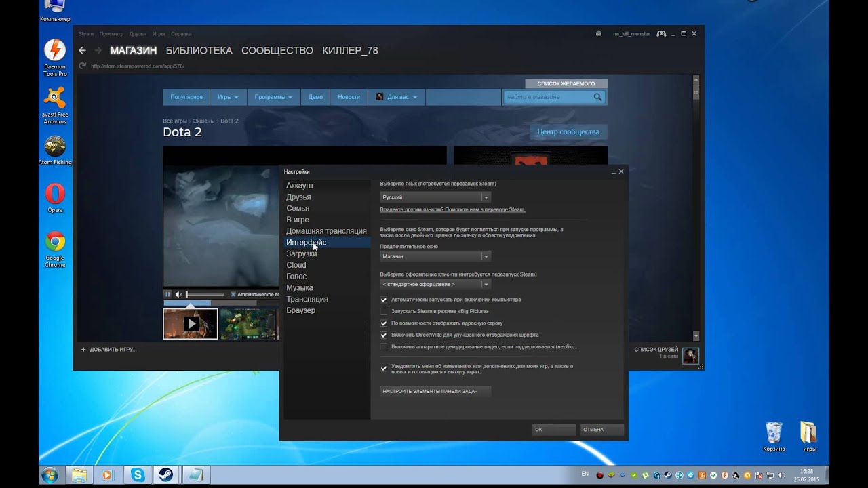Switch to Steam taskbar button
Screen dimensions: 868x488
coord(166,475)
